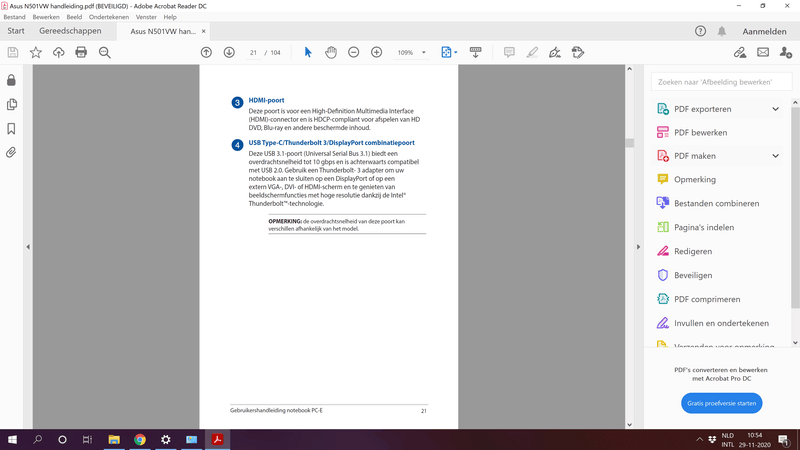800x450 pixels.
Task: Open File Explorer from taskbar
Action: tap(114, 439)
